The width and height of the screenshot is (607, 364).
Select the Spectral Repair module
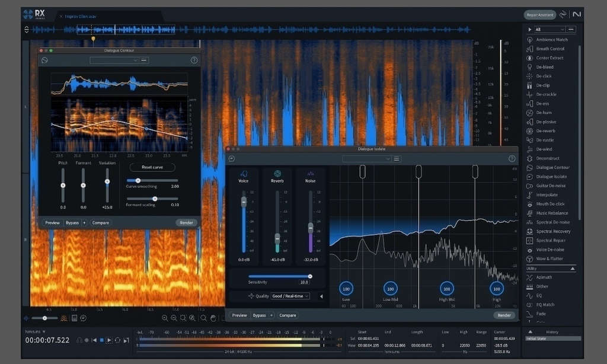546,241
